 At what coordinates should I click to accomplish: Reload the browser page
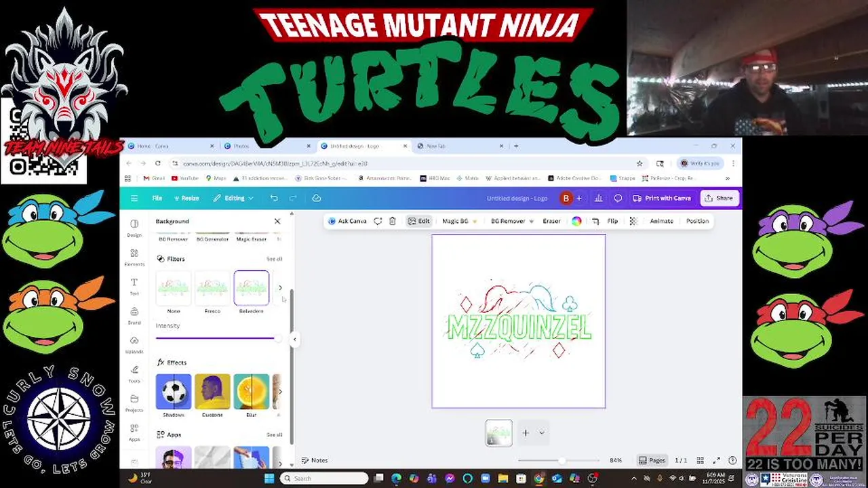157,163
